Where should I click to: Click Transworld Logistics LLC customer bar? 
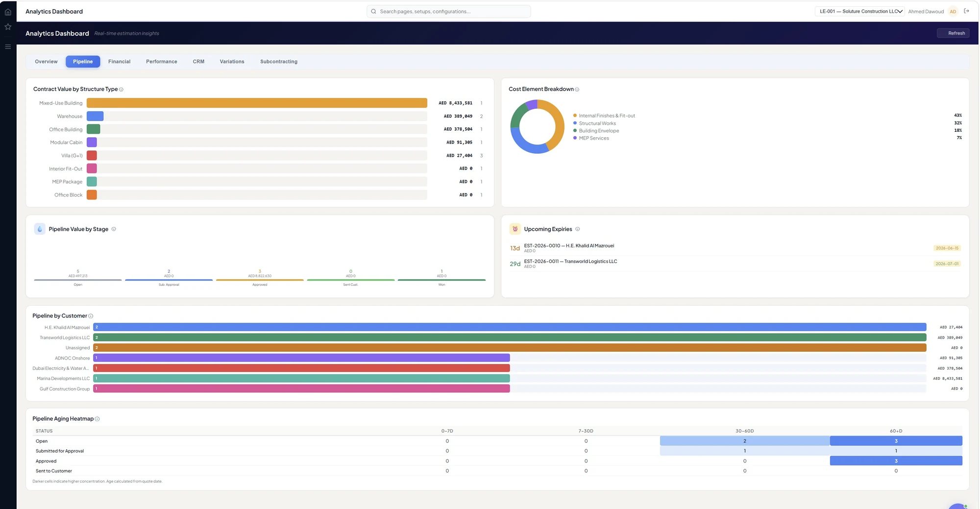[x=510, y=338]
